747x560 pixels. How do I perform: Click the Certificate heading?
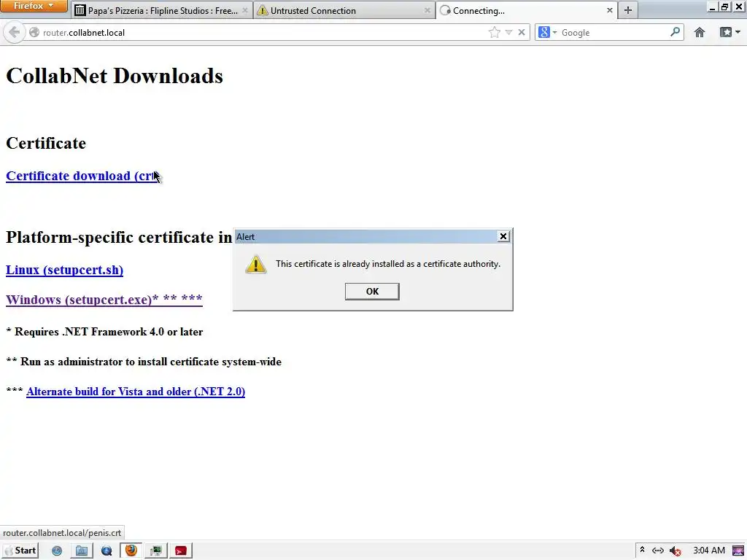coord(46,143)
